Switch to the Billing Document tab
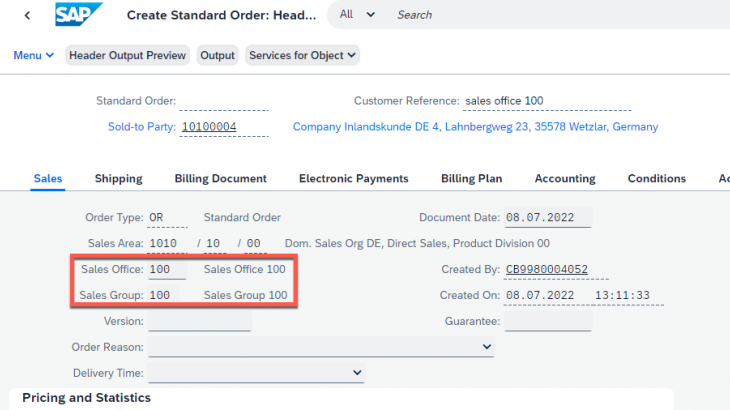 click(x=220, y=179)
